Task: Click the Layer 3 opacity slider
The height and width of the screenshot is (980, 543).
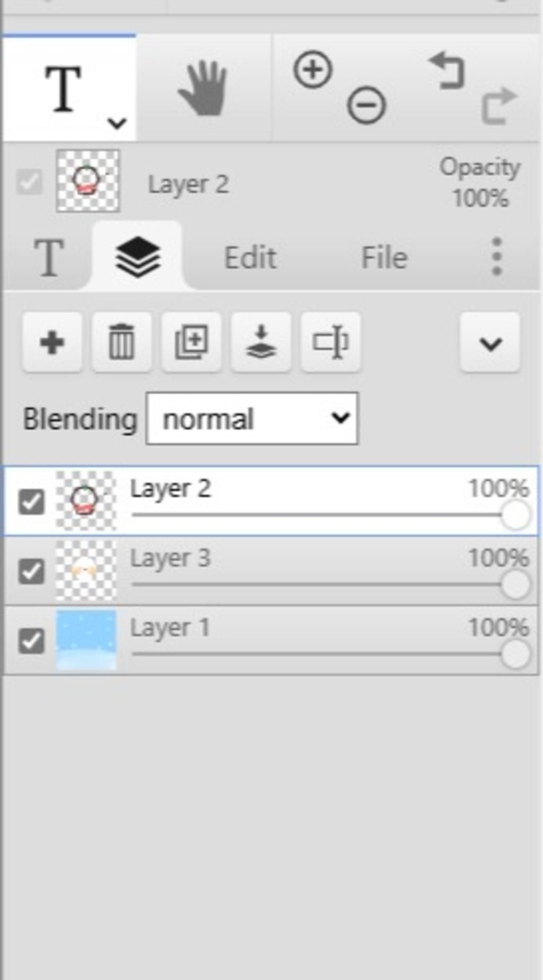Action: (x=318, y=585)
